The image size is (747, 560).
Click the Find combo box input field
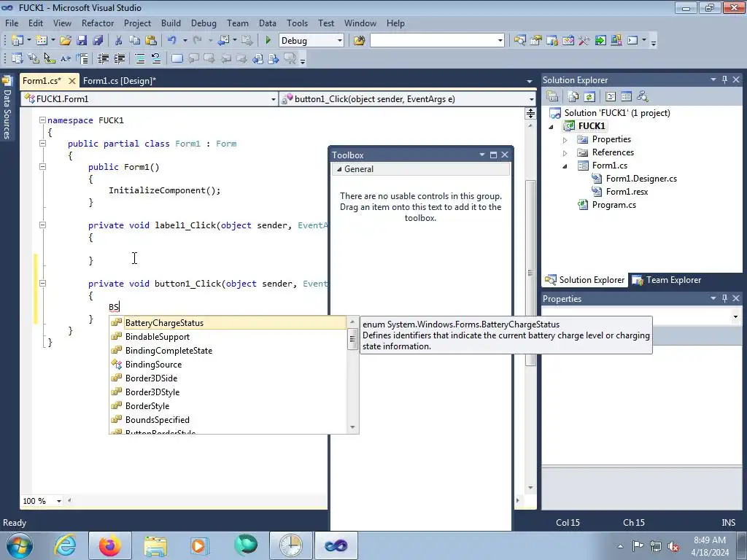433,41
